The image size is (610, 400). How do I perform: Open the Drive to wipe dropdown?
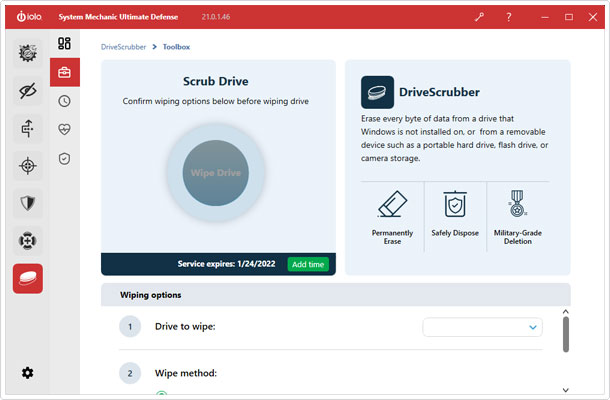pos(482,327)
